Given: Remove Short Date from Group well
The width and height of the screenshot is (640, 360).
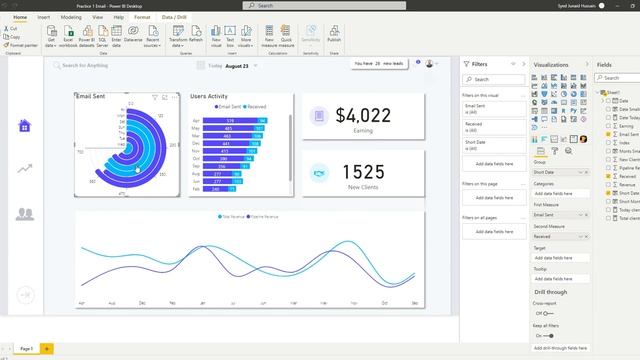Looking at the screenshot, I should point(587,172).
